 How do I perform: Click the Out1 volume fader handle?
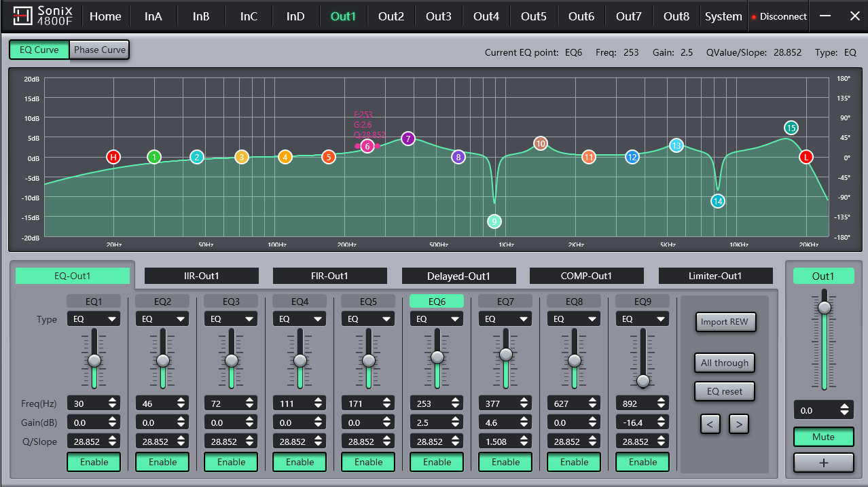tap(824, 307)
